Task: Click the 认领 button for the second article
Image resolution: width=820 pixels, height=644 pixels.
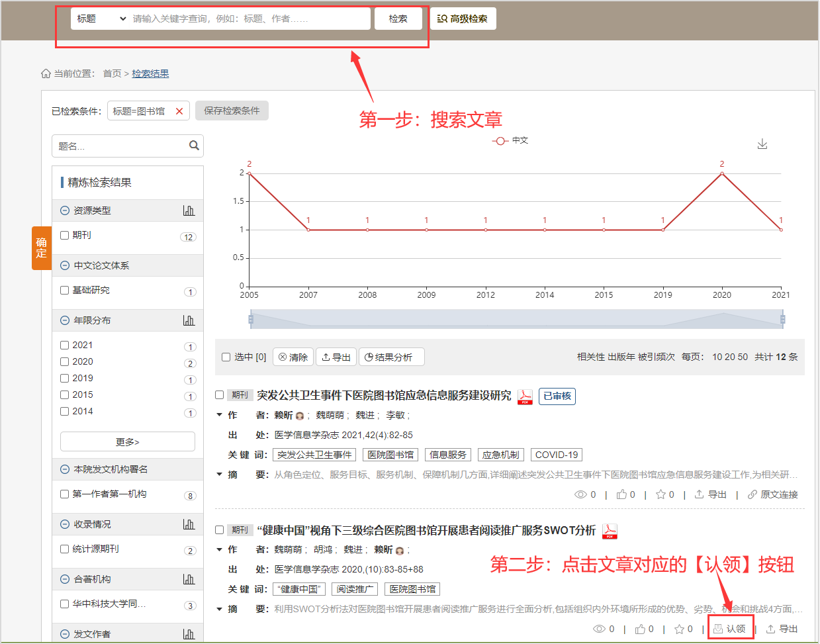Action: click(x=730, y=629)
